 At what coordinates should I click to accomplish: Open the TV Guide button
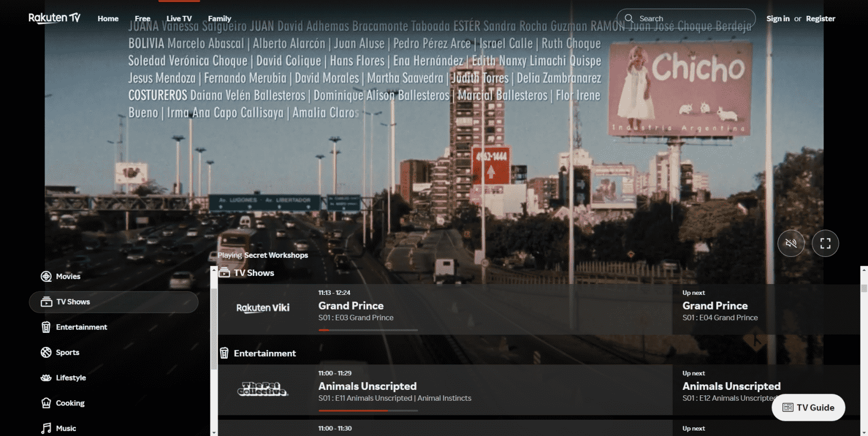tap(808, 407)
